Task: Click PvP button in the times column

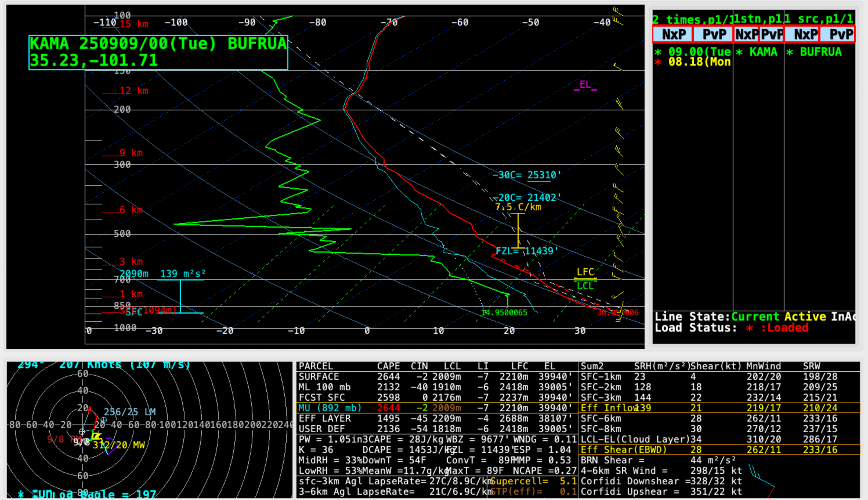Action: pyautogui.click(x=713, y=34)
